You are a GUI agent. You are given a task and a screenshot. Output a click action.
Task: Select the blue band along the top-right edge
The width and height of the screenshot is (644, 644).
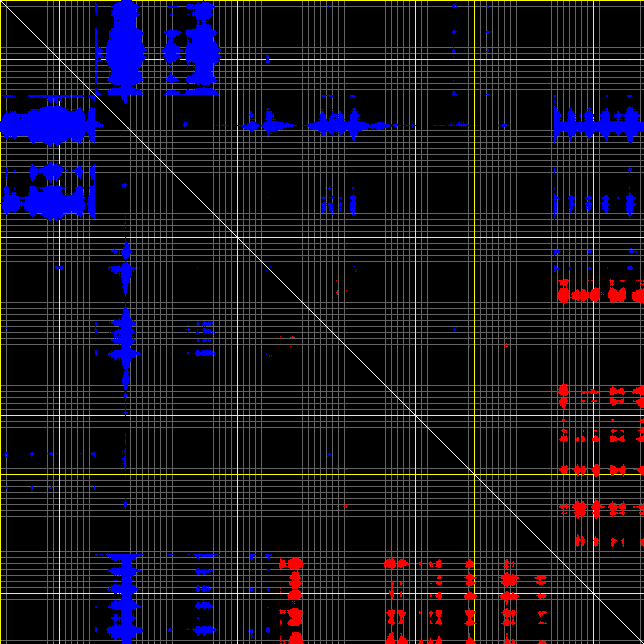tap(598, 125)
